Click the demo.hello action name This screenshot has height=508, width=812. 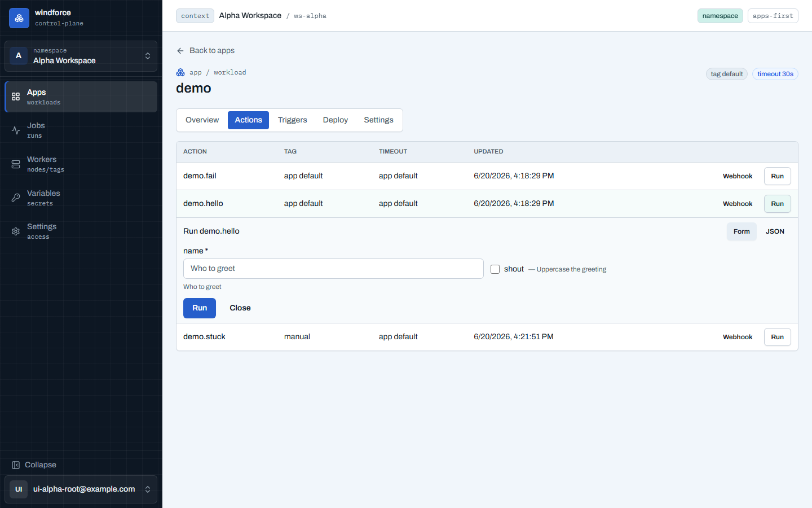click(203, 204)
